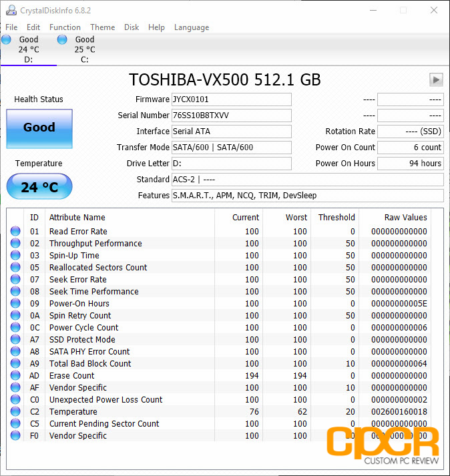
Task: Click status orb of Erase Count row
Action: [15, 375]
